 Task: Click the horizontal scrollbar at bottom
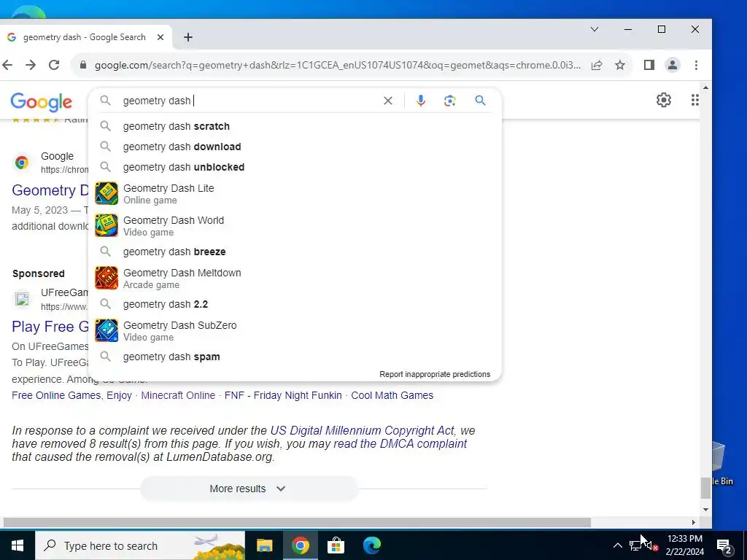(298, 522)
